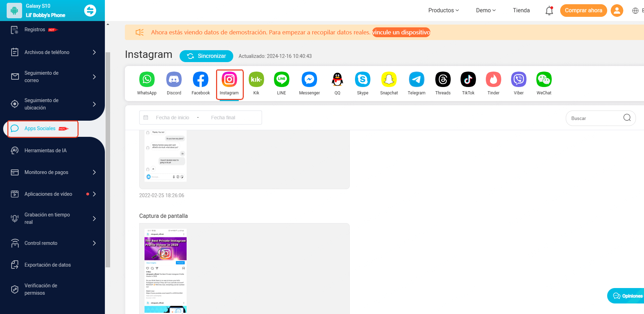Select the Tinder flame icon
Image resolution: width=644 pixels, height=314 pixels.
point(494,80)
